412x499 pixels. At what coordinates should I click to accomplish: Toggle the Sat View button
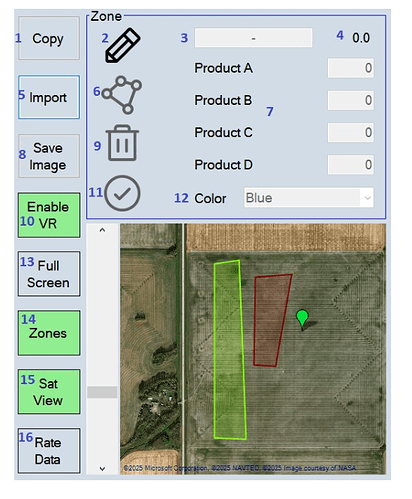[49, 392]
